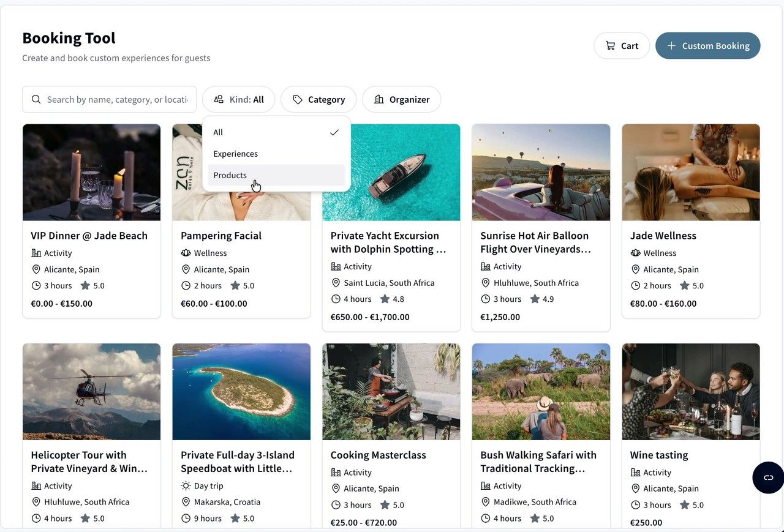784x532 pixels.
Task: Click the 'Pampering Facial' title
Action: tap(221, 236)
